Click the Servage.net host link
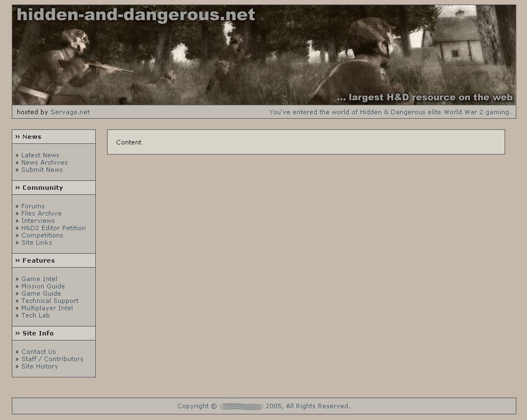527x420 pixels. pos(70,112)
